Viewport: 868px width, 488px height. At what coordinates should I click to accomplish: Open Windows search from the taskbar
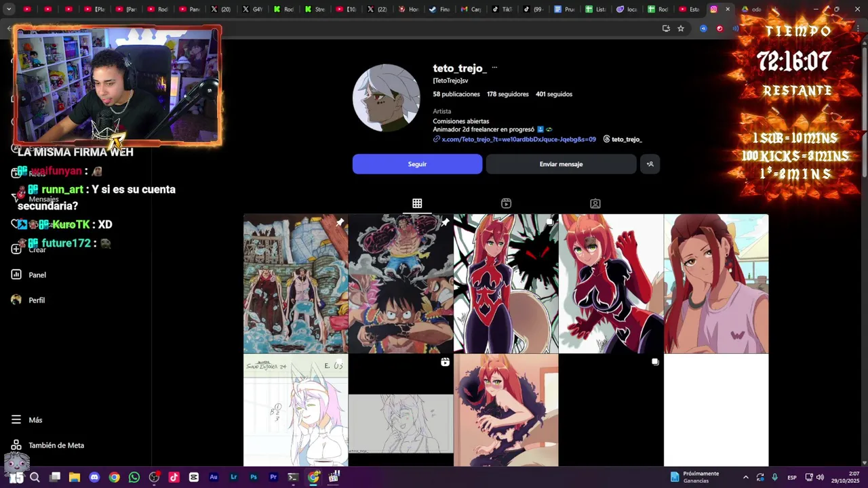[35, 477]
